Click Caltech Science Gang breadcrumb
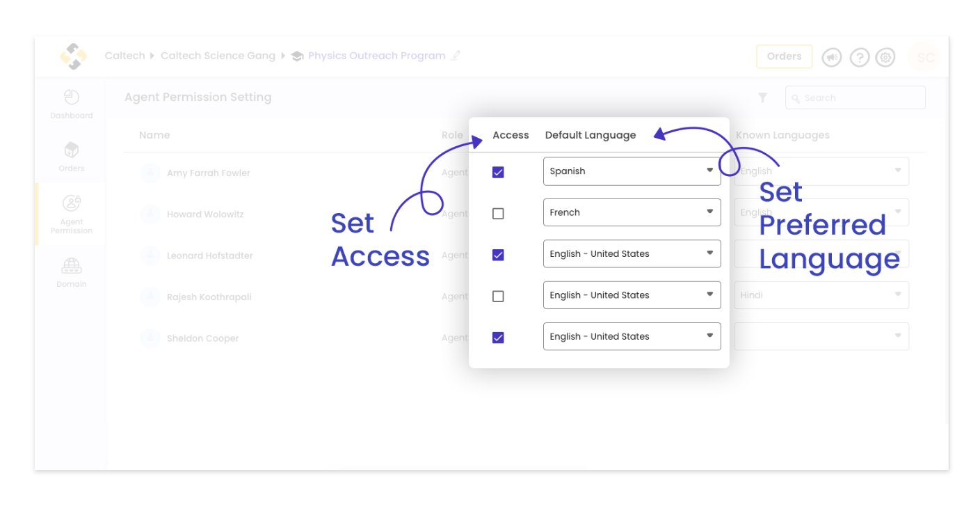This screenshot has height=511, width=980. click(218, 56)
